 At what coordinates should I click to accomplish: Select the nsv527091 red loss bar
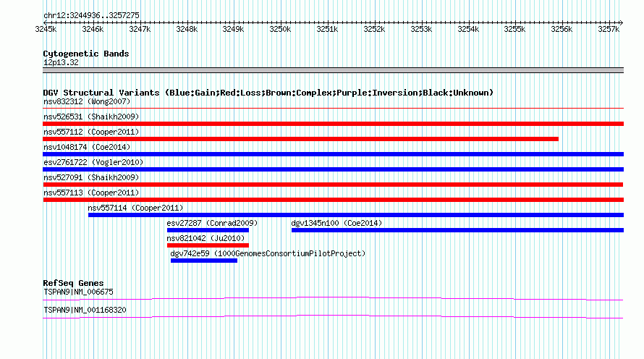[333, 185]
